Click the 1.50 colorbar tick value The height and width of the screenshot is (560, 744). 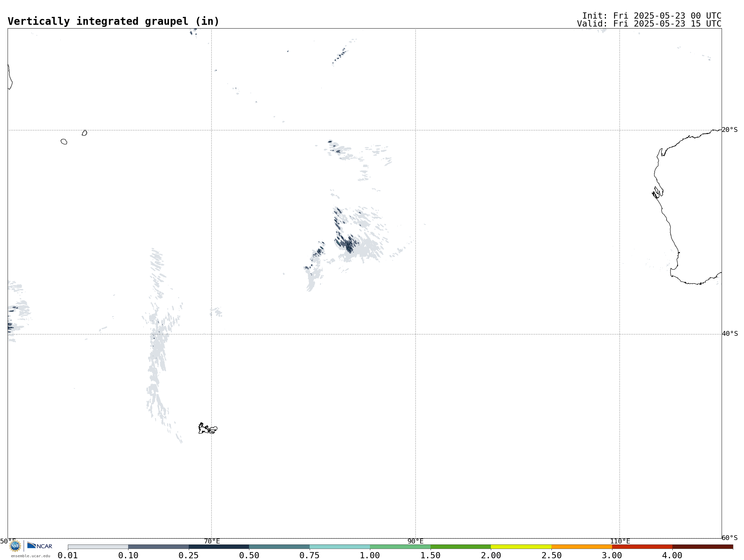pos(431,556)
